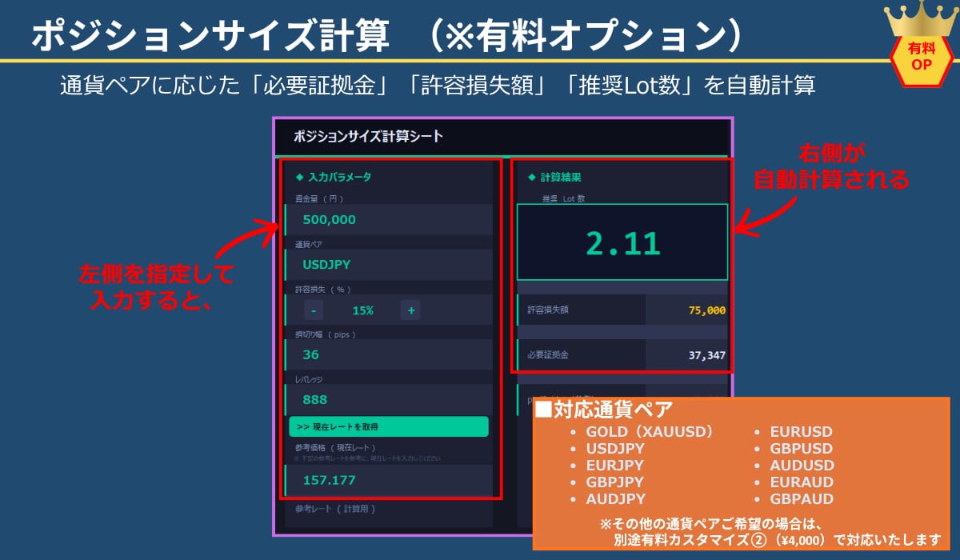Edit the 資金量 field showing 500,000

(x=389, y=219)
